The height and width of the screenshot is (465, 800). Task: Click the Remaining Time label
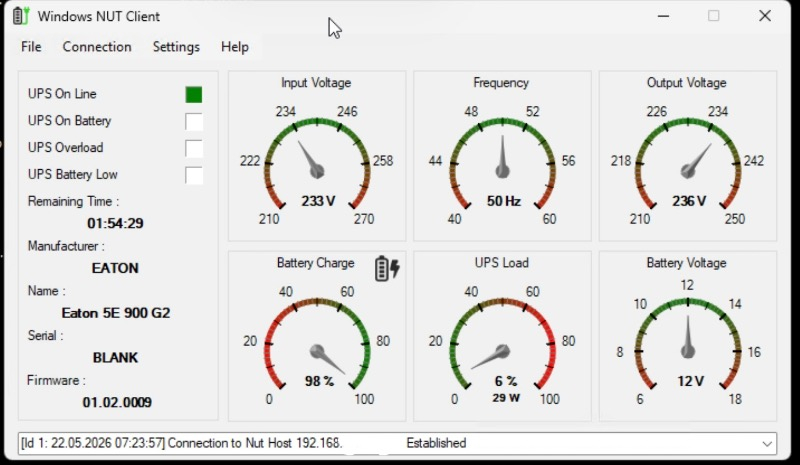click(x=73, y=202)
